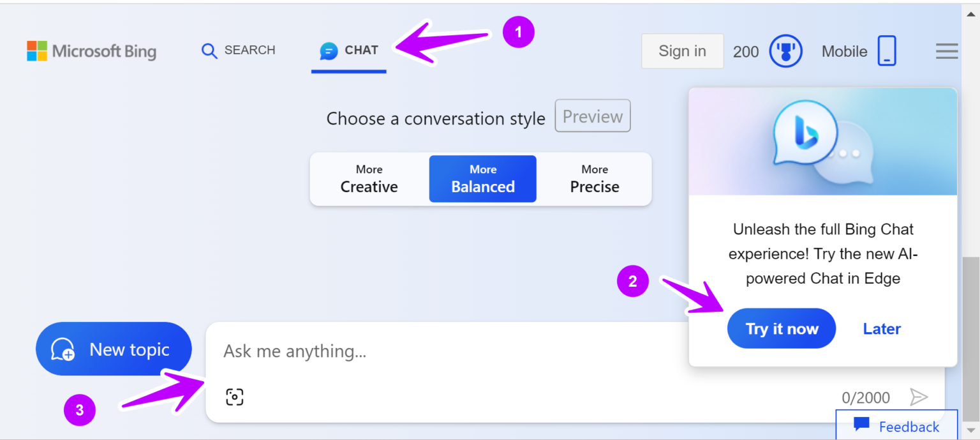Select More Precise conversation style
The width and height of the screenshot is (980, 440).
point(594,179)
